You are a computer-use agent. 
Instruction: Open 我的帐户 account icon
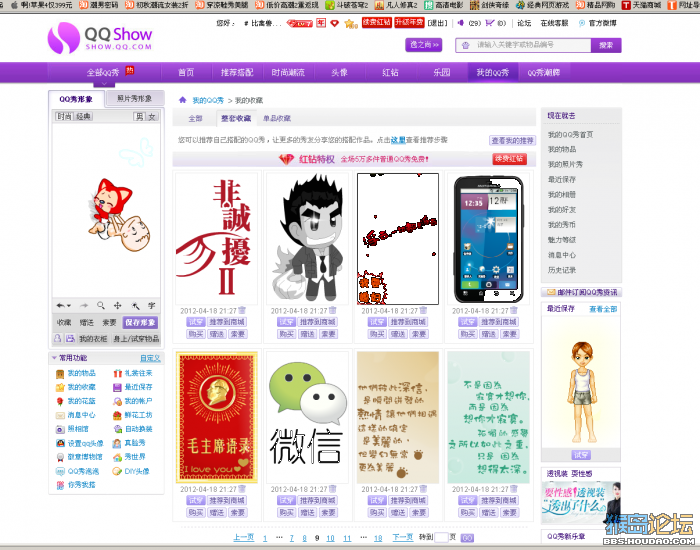click(x=117, y=401)
